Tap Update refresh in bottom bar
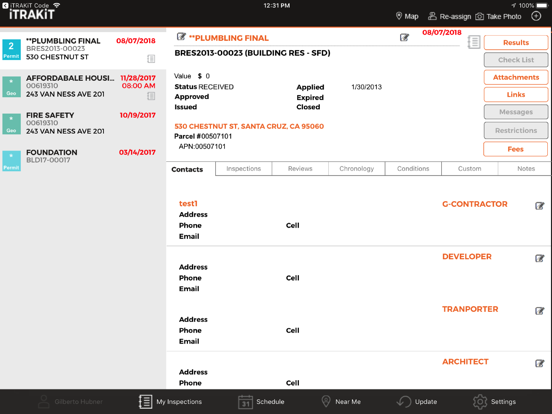The image size is (552, 414). [417, 402]
